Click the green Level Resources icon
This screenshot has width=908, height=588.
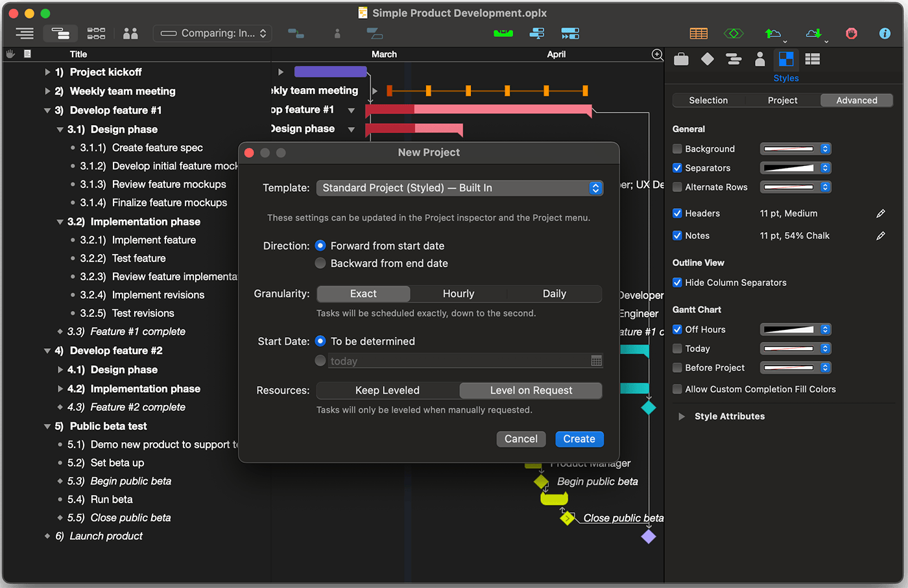tap(503, 33)
